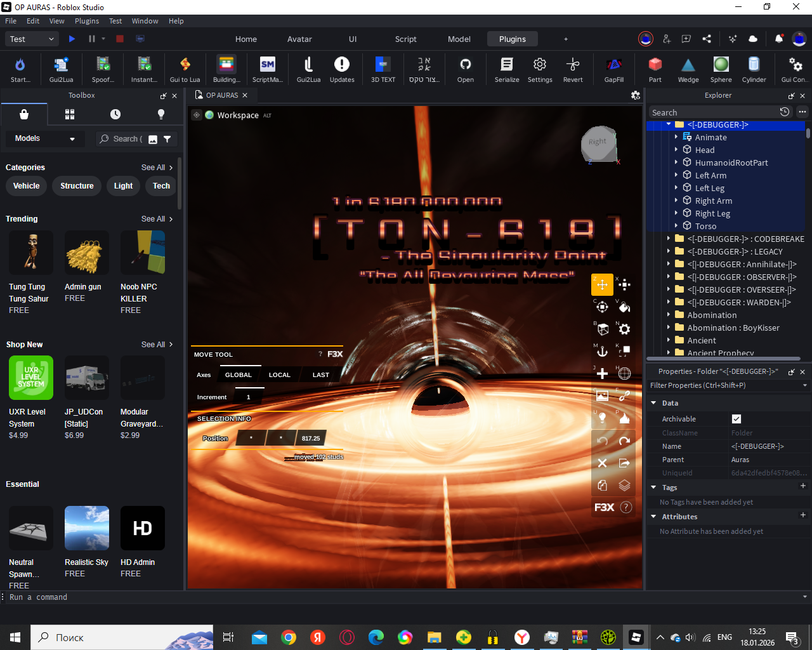Switch to the Home ribbon tab
Viewport: 812px width, 650px height.
pos(246,39)
